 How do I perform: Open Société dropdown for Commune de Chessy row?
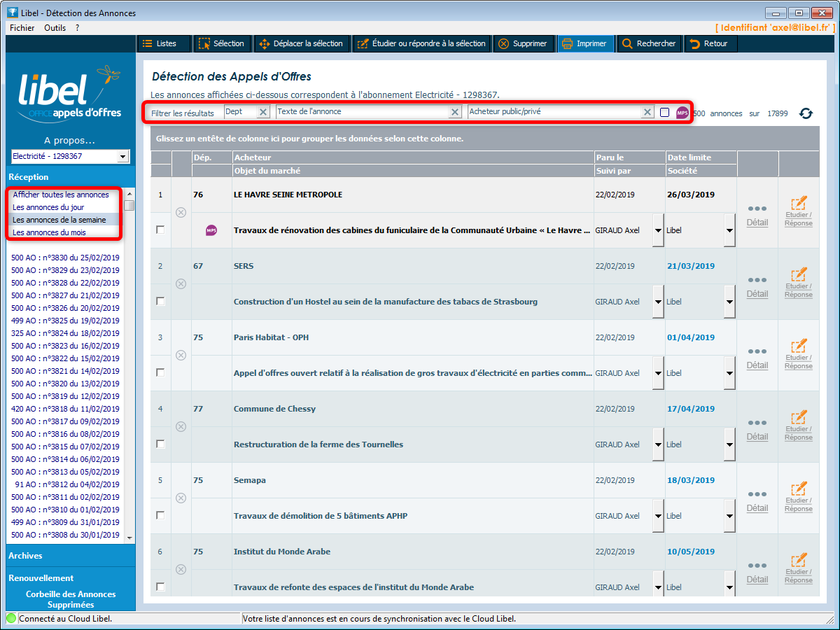[729, 444]
